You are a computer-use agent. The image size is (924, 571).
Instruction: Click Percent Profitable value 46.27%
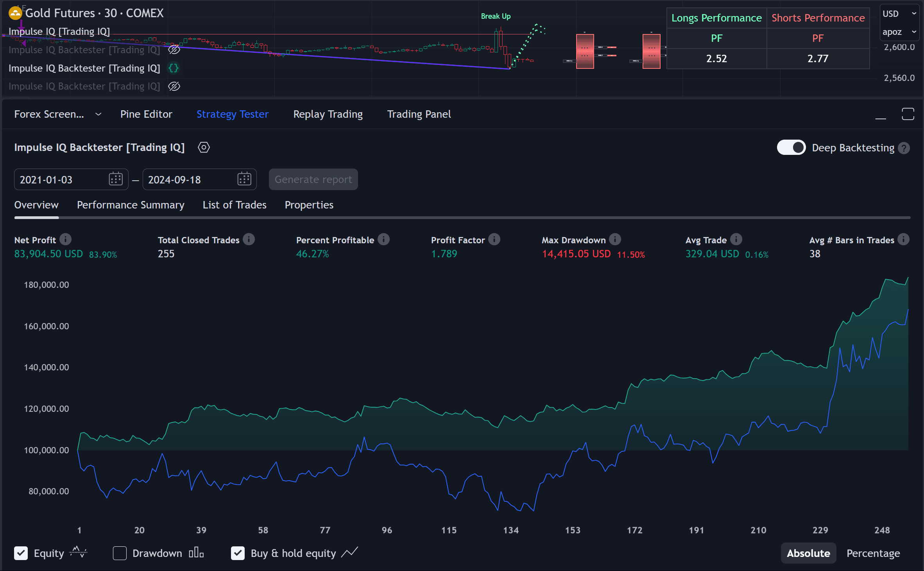(x=312, y=254)
